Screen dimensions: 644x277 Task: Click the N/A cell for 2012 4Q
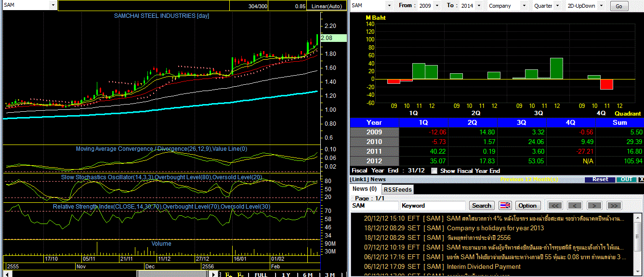tap(571, 161)
